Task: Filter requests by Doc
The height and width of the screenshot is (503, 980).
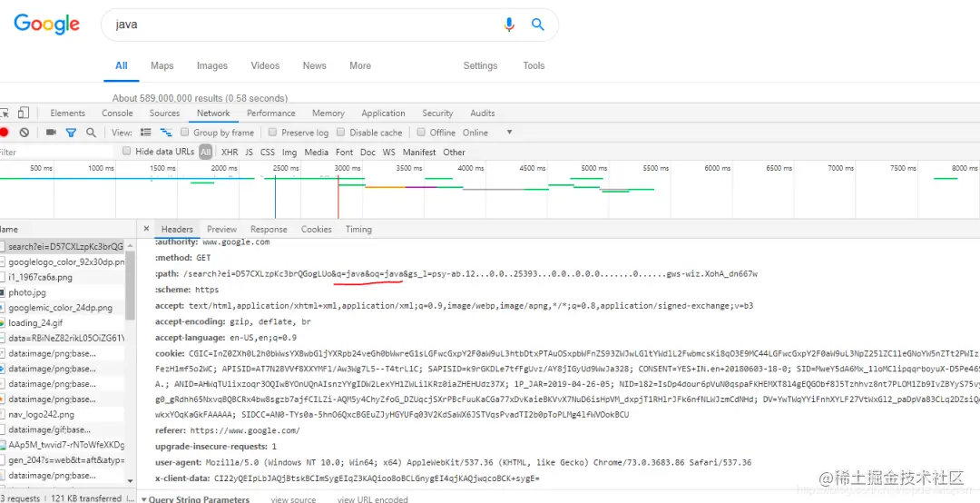Action: click(368, 152)
